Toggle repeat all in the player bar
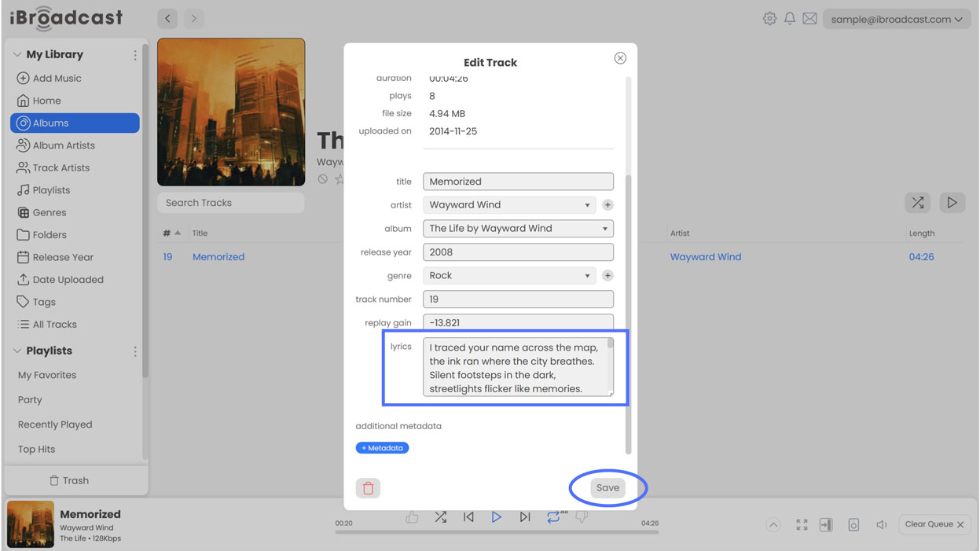This screenshot has height=551, width=980. coord(554,517)
